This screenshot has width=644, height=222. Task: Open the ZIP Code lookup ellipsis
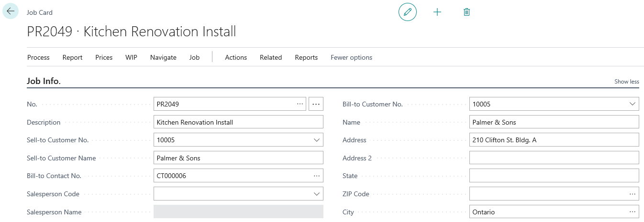[x=632, y=194]
